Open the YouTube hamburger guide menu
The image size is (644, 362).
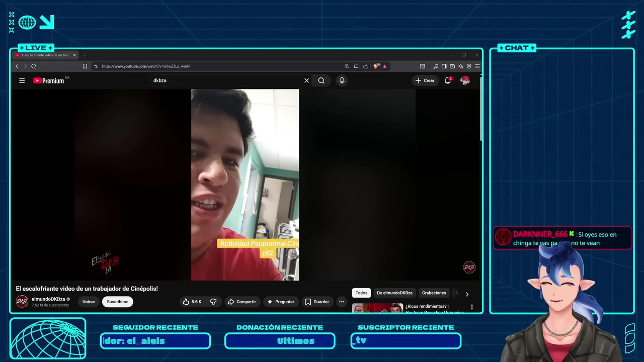point(22,80)
